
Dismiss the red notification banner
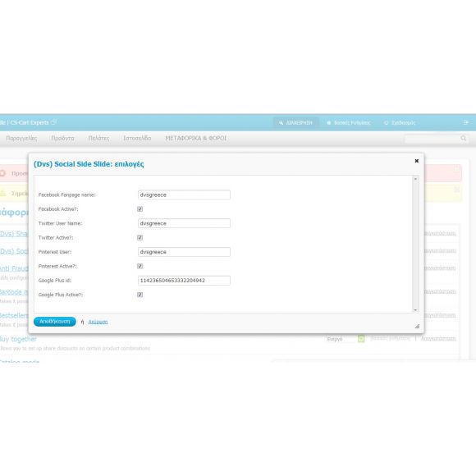click(456, 169)
